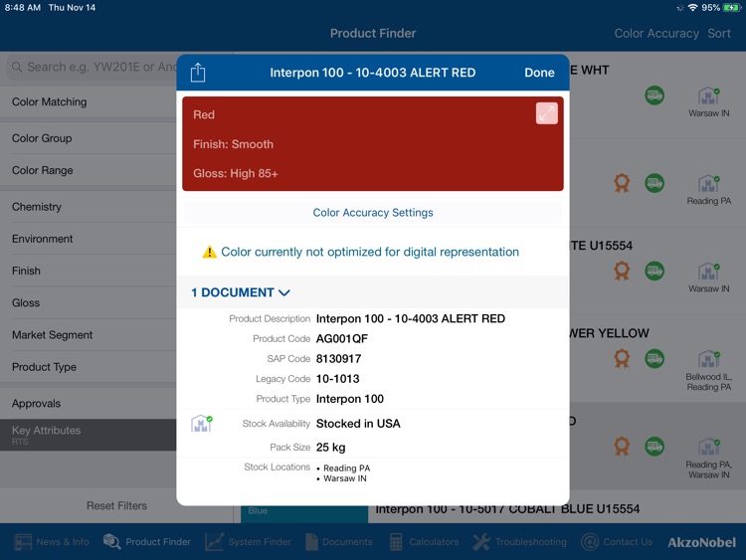Expand the 1 DOCUMENT section
Viewport: 746px width, 560px height.
click(x=241, y=292)
